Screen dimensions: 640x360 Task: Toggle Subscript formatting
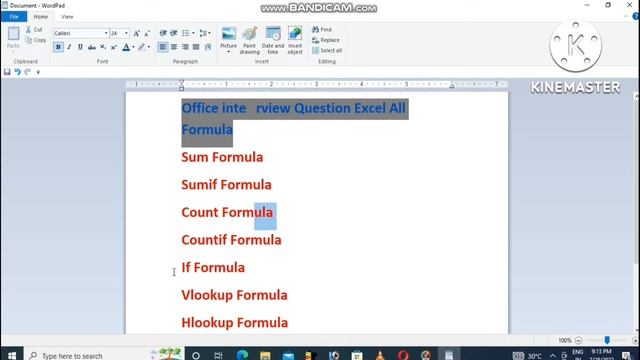(103, 47)
